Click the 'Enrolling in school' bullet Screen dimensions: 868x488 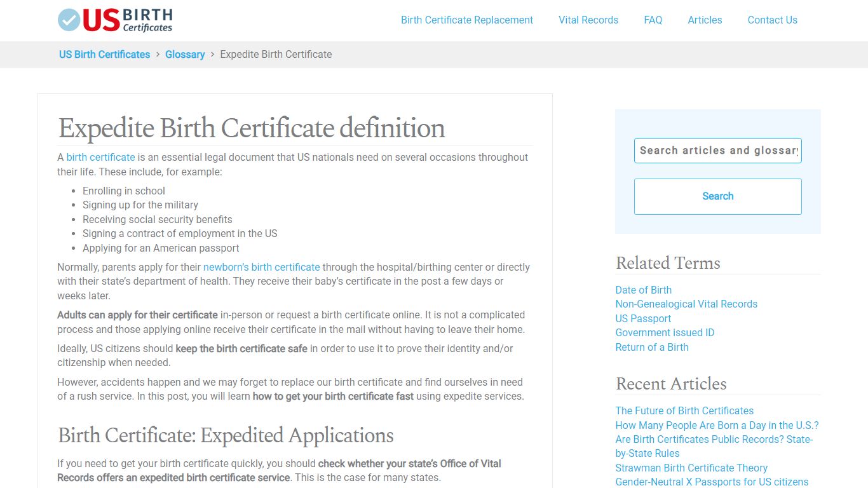tap(124, 191)
